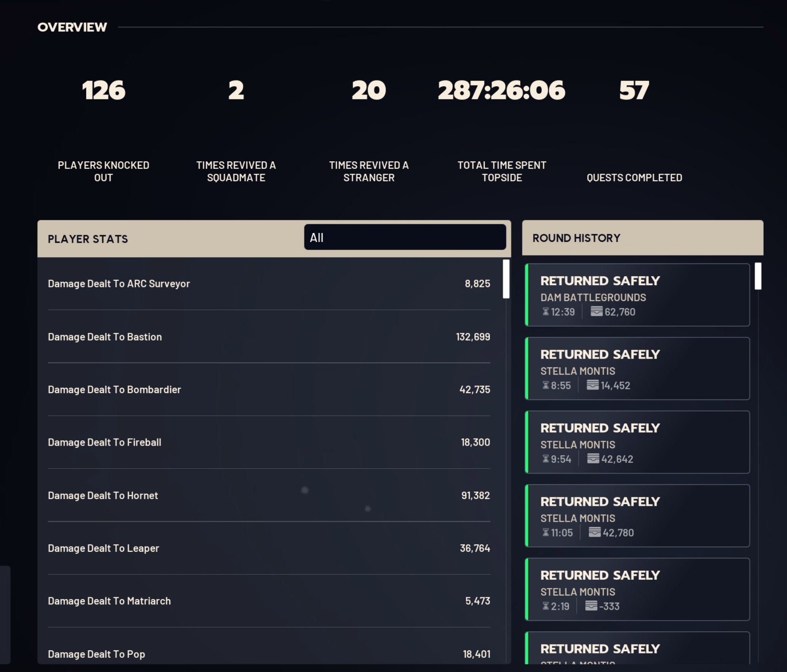This screenshot has width=787, height=672.
Task: Click the Hornet damage value 91,382
Action: click(x=476, y=496)
